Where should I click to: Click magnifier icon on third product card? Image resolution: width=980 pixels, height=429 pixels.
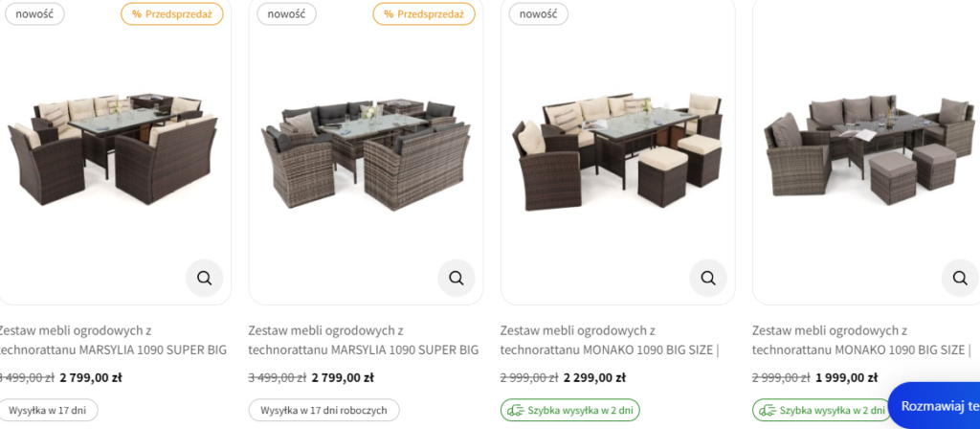pos(708,278)
